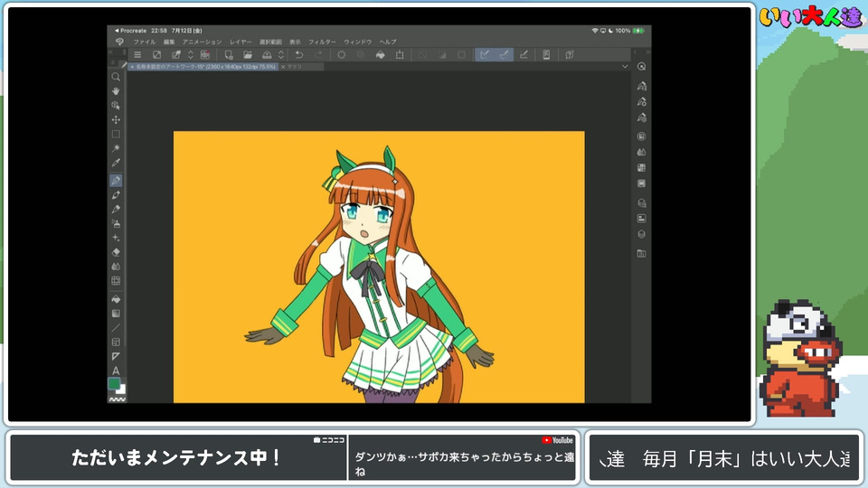Viewport: 868px width, 488px height.
Task: Select the green main color swatch
Action: 114,383
